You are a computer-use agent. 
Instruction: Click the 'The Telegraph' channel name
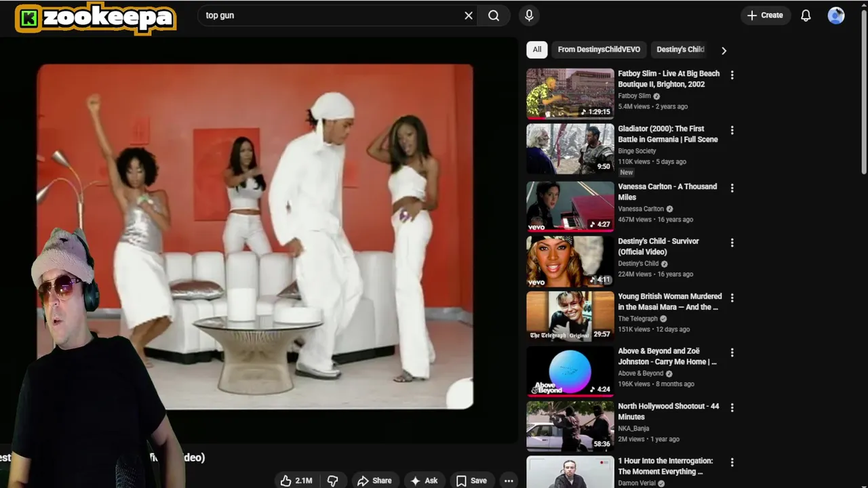[x=637, y=319]
